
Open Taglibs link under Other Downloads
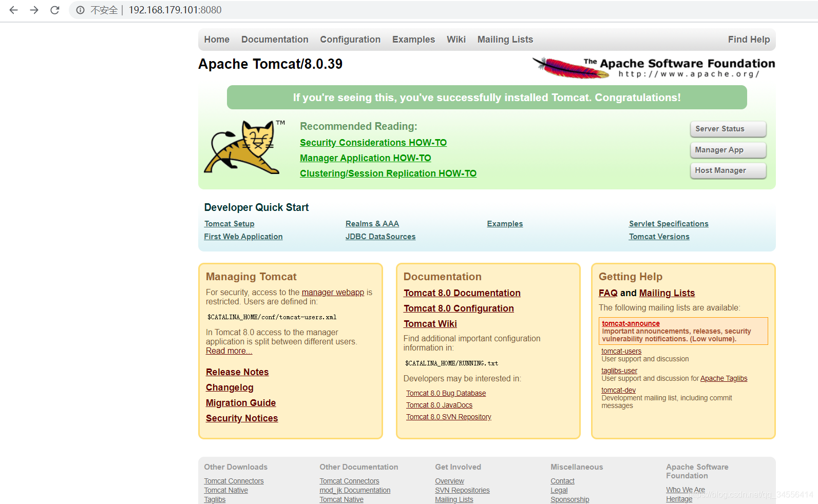[x=215, y=499]
